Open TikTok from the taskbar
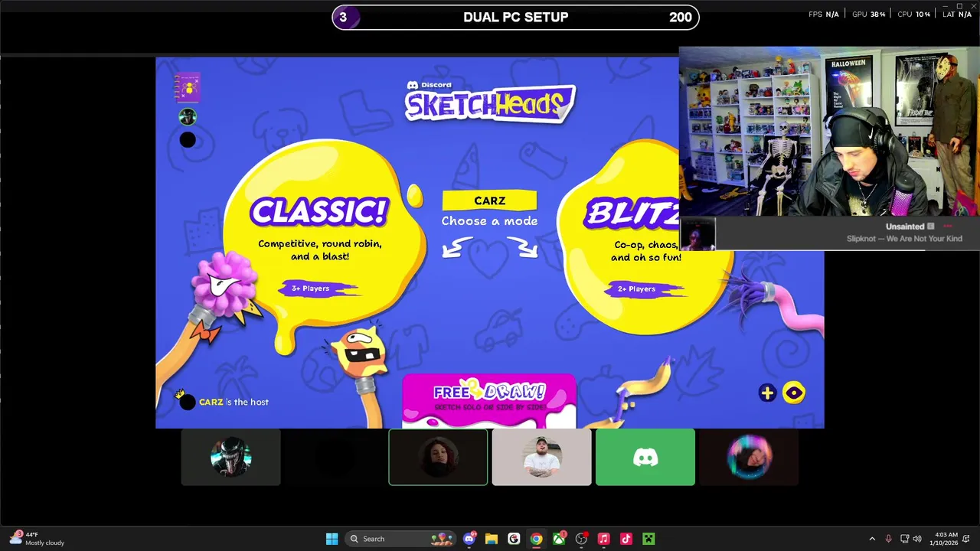This screenshot has width=980, height=551. coord(626,539)
